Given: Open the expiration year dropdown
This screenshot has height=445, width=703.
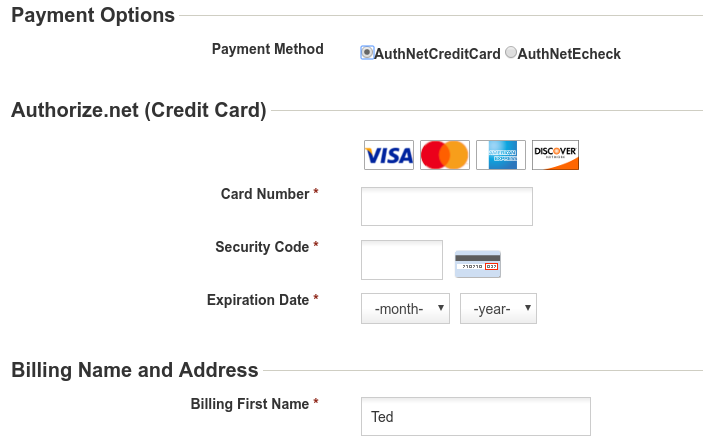Looking at the screenshot, I should pyautogui.click(x=498, y=308).
